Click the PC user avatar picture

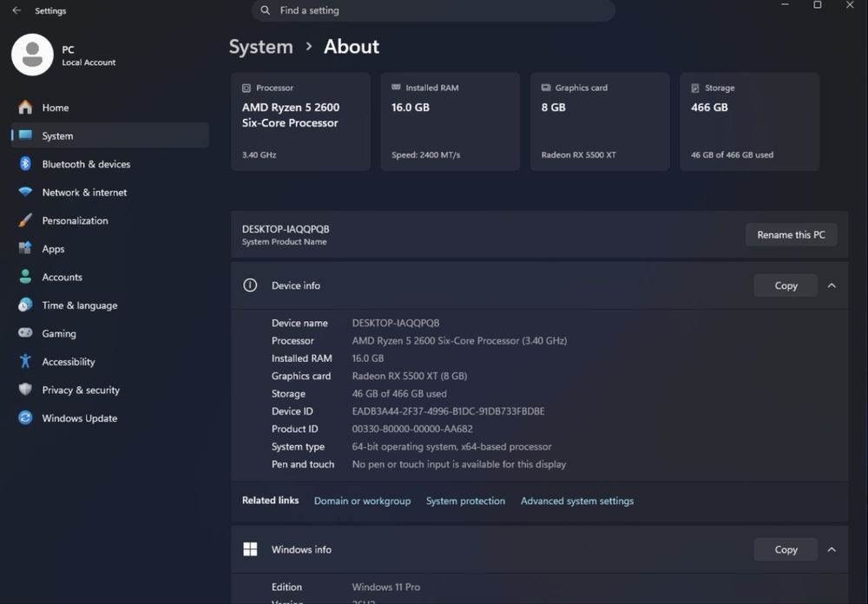32,55
